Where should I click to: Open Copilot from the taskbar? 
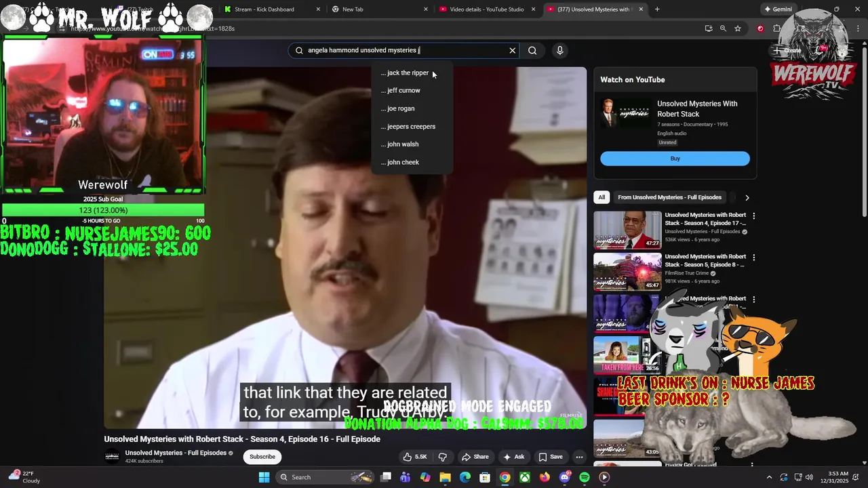[425, 477]
